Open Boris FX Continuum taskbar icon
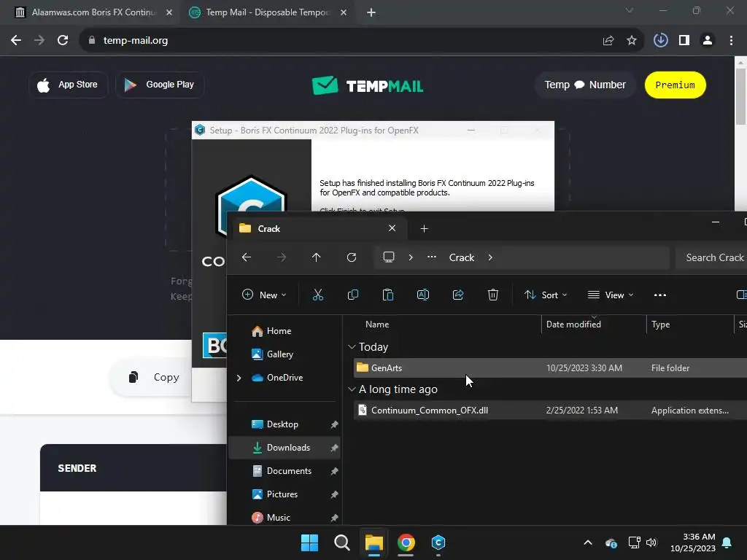The height and width of the screenshot is (560, 747). pyautogui.click(x=438, y=542)
